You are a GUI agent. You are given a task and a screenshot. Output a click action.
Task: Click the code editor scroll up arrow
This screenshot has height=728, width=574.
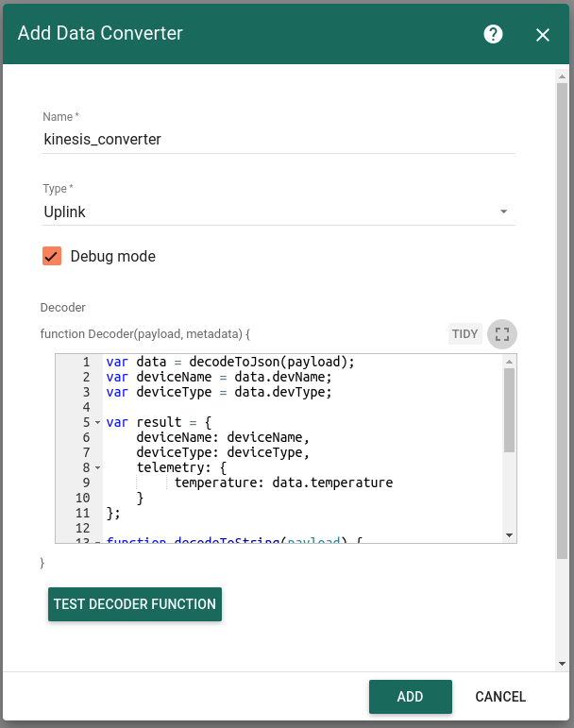[x=509, y=362]
